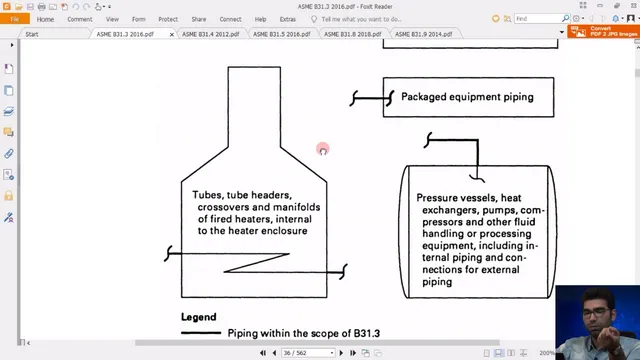
Task: Open the comments panel sidebar icon
Action: (9, 132)
